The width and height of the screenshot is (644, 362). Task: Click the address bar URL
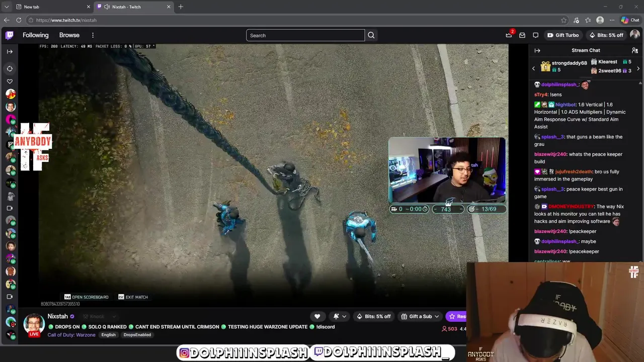66,20
